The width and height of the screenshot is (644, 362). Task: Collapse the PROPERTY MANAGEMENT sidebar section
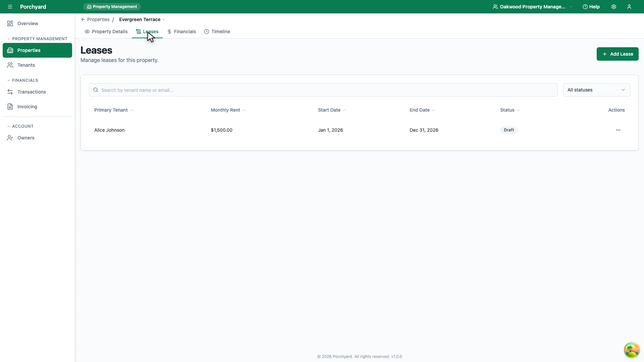pos(37,39)
